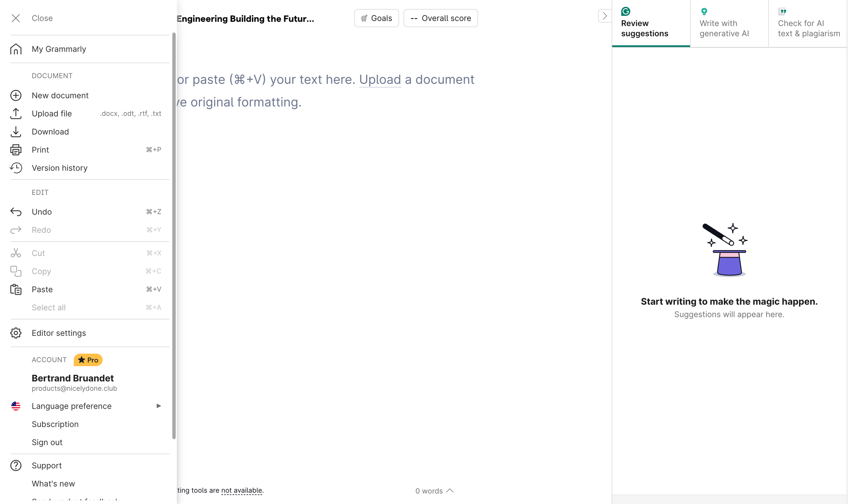The height and width of the screenshot is (504, 857).
Task: Open the Overall score button
Action: (441, 18)
